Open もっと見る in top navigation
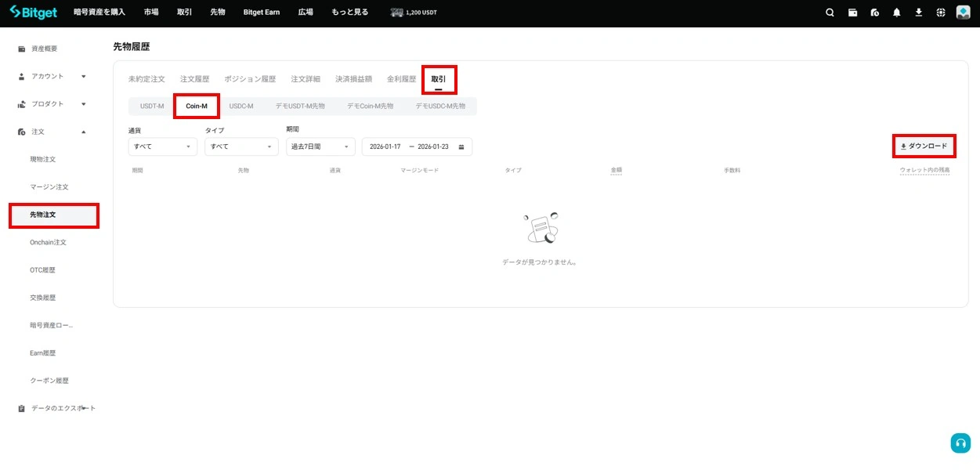Viewport: 980px width, 470px height. click(x=349, y=13)
